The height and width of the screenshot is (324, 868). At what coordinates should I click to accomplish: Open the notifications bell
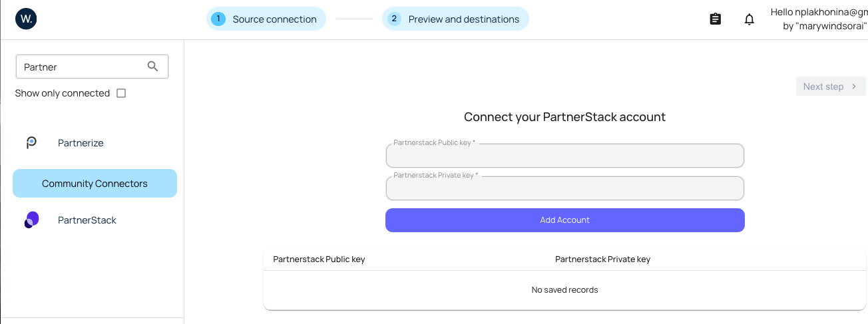750,19
